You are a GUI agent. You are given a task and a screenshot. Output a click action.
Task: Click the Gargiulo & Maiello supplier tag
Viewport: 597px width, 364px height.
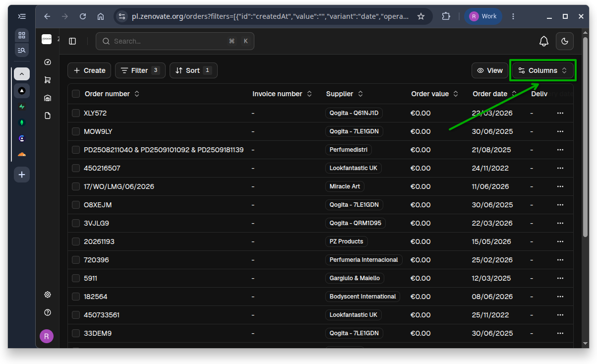(x=355, y=278)
